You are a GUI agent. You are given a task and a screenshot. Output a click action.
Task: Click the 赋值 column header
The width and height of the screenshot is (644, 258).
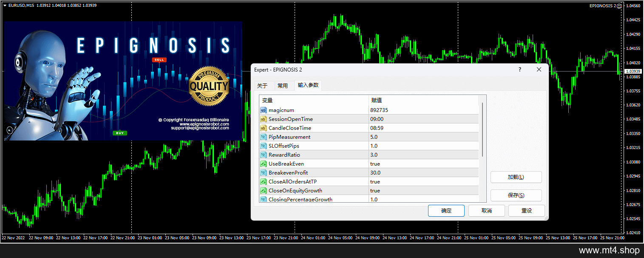pos(423,100)
